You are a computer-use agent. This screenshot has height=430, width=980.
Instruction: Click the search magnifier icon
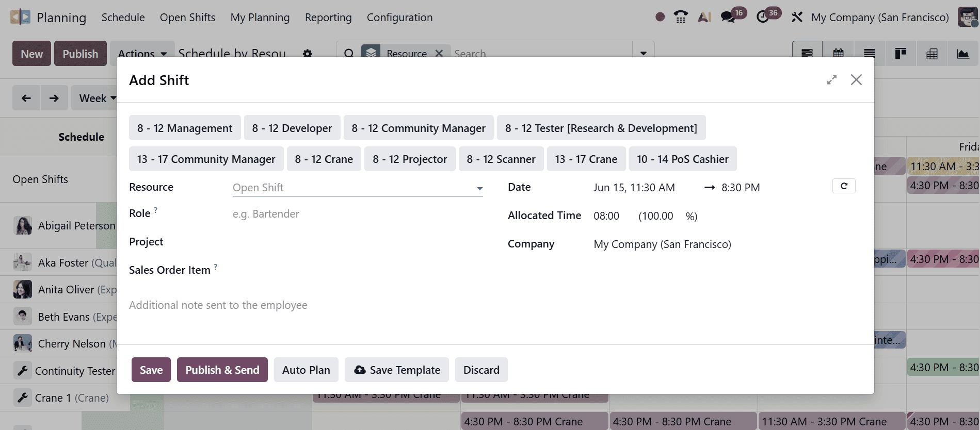(349, 54)
